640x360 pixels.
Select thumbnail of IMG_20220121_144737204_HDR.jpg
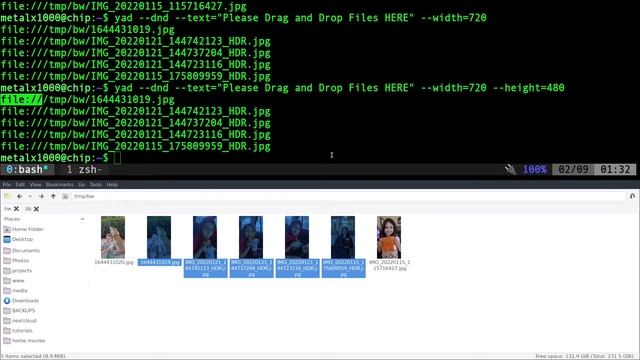pos(251,237)
